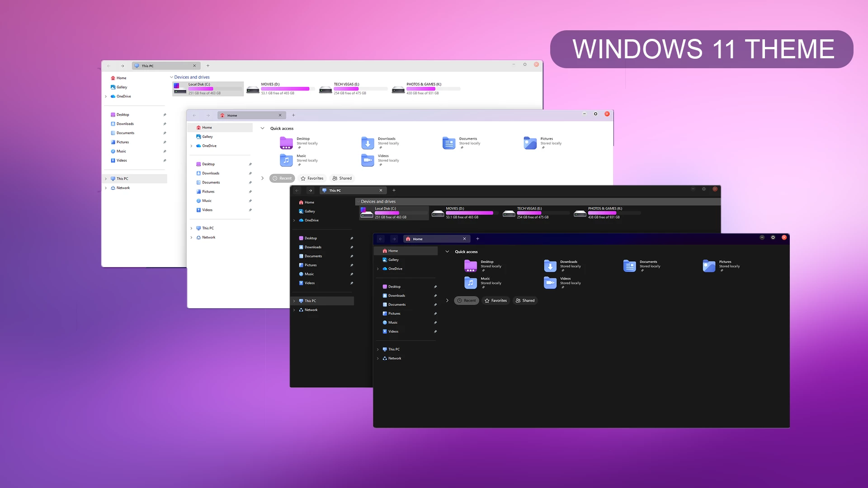
Task: Add new tab in light This PC window
Action: tap(208, 66)
